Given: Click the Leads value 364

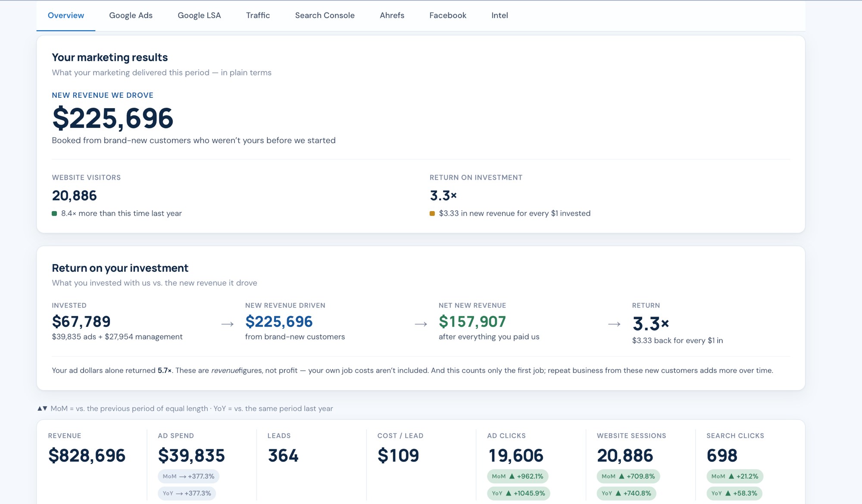Looking at the screenshot, I should click(283, 455).
